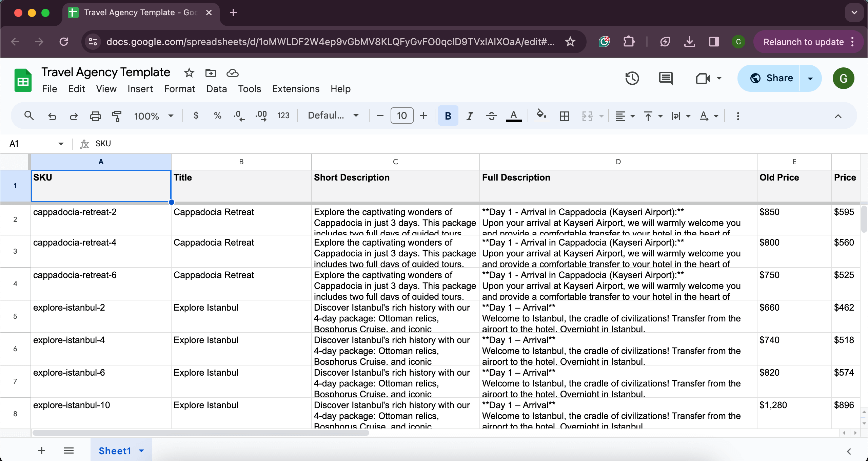Decrease decimal places
This screenshot has width=868, height=461.
click(239, 116)
